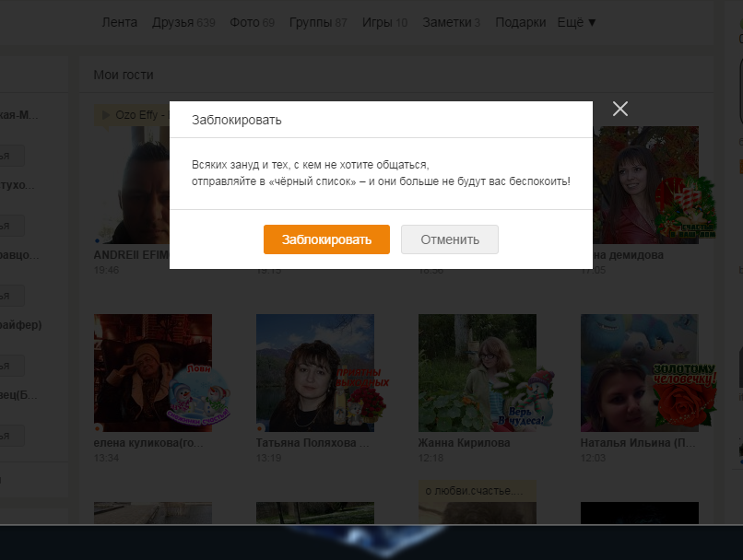Click the 19:46 visit time
Viewport: 743px width, 560px height.
pos(106,270)
